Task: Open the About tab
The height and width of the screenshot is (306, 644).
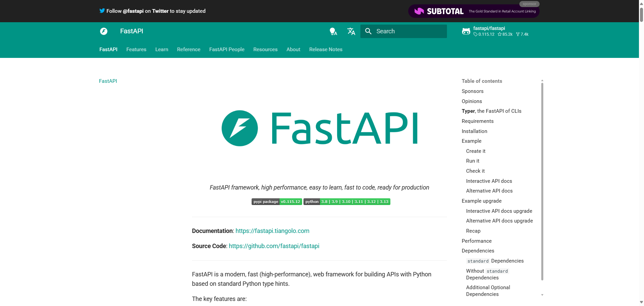Action: (293, 49)
